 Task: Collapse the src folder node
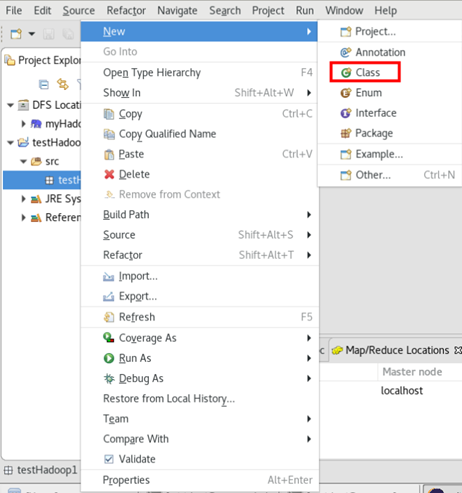[x=23, y=162]
